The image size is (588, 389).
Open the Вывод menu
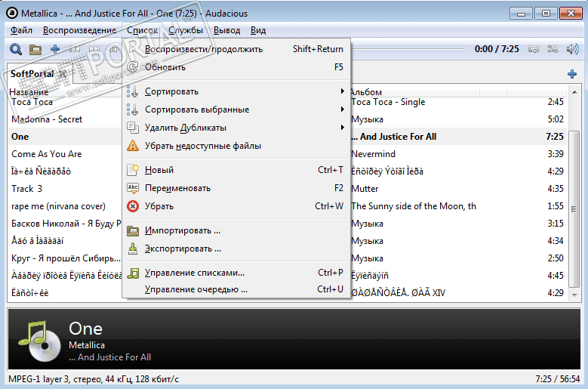point(226,30)
